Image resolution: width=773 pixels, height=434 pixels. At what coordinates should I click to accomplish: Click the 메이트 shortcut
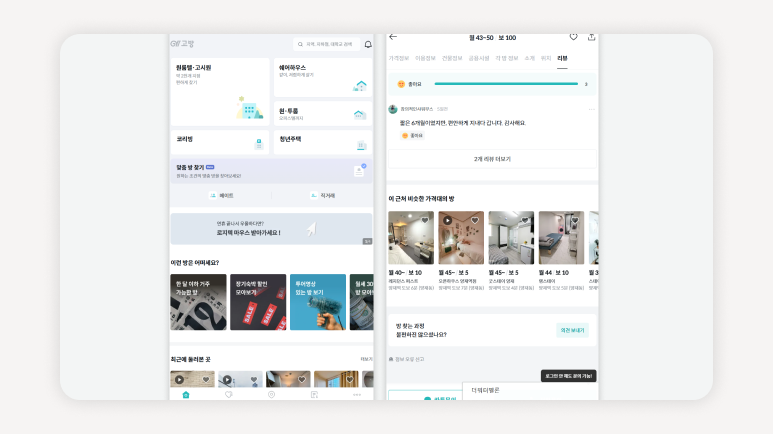coord(221,196)
